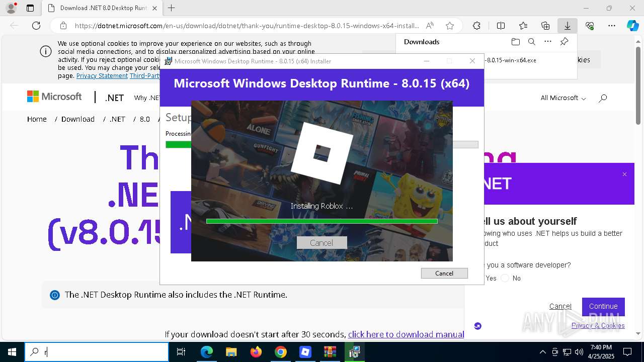Open the tab actions menu icon
The height and width of the screenshot is (362, 644).
pos(30,8)
